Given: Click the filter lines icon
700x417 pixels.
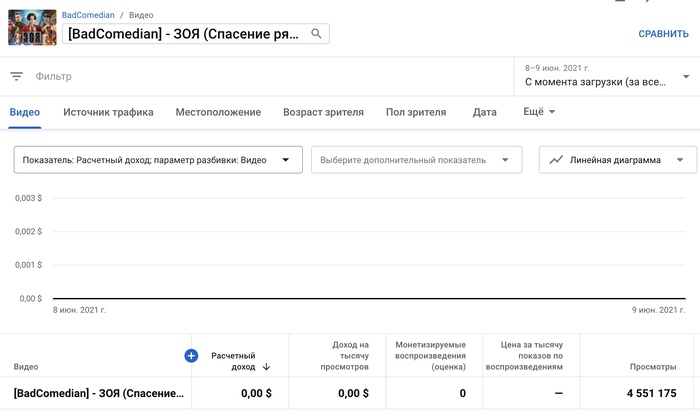Looking at the screenshot, I should [x=17, y=76].
